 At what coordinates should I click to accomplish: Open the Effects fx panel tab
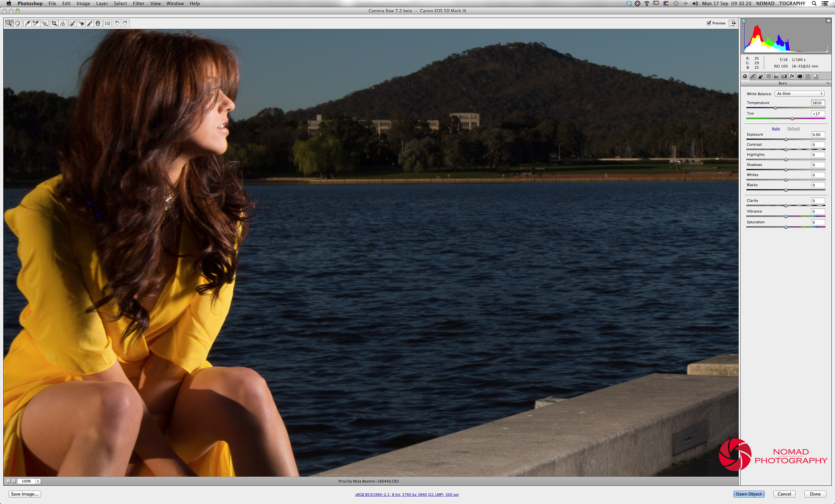[792, 76]
